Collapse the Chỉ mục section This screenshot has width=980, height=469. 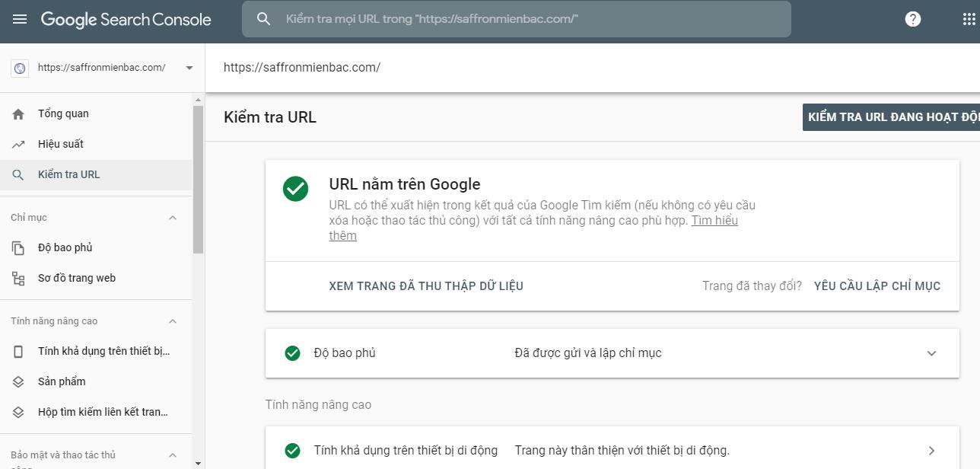pos(173,218)
